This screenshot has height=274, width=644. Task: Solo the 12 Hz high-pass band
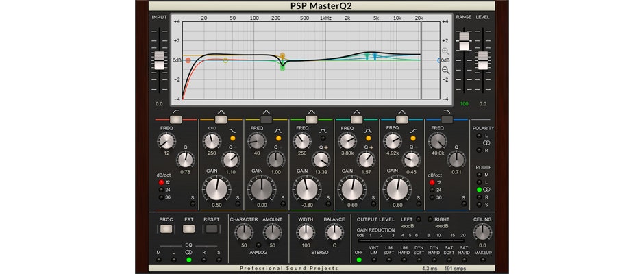click(193, 205)
